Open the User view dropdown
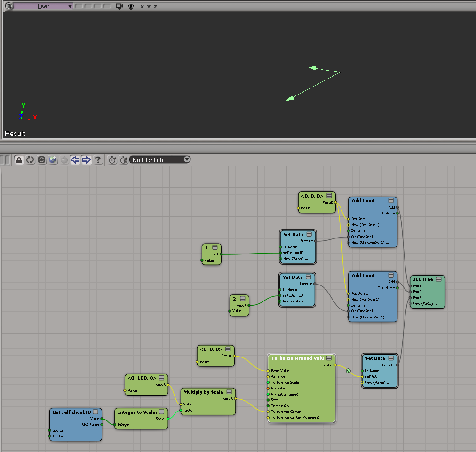476x452 pixels. point(43,6)
